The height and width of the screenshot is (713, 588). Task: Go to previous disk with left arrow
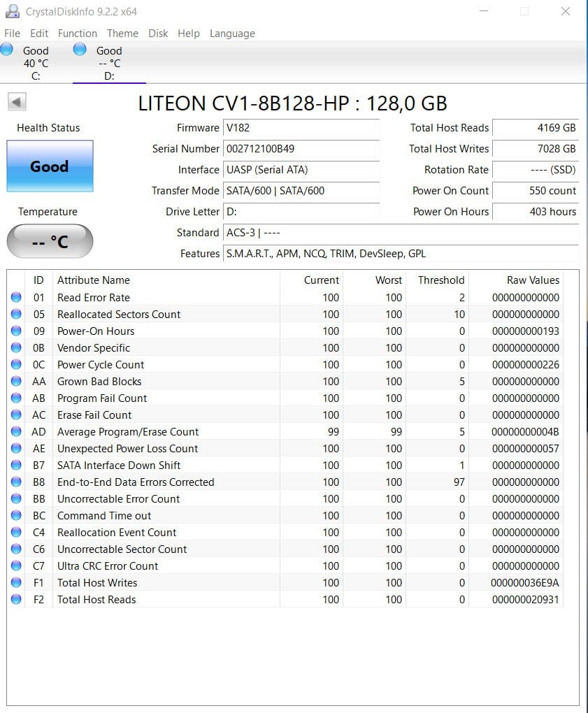tap(17, 102)
